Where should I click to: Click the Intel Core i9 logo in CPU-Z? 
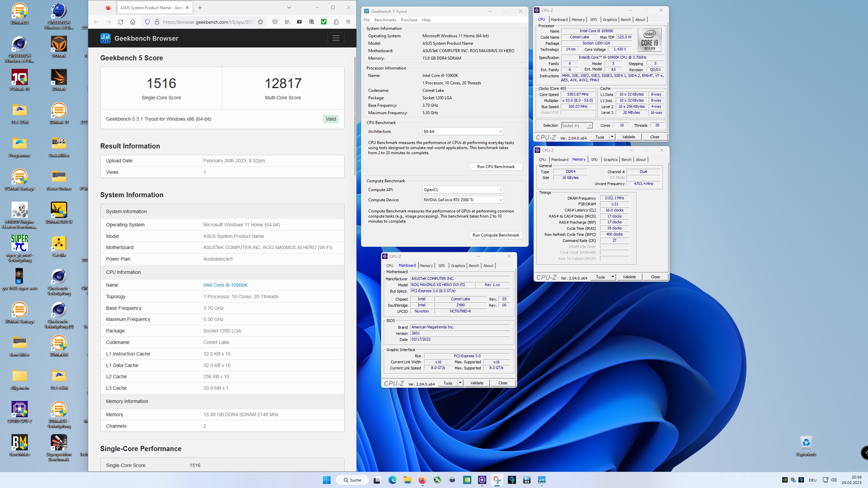[650, 40]
